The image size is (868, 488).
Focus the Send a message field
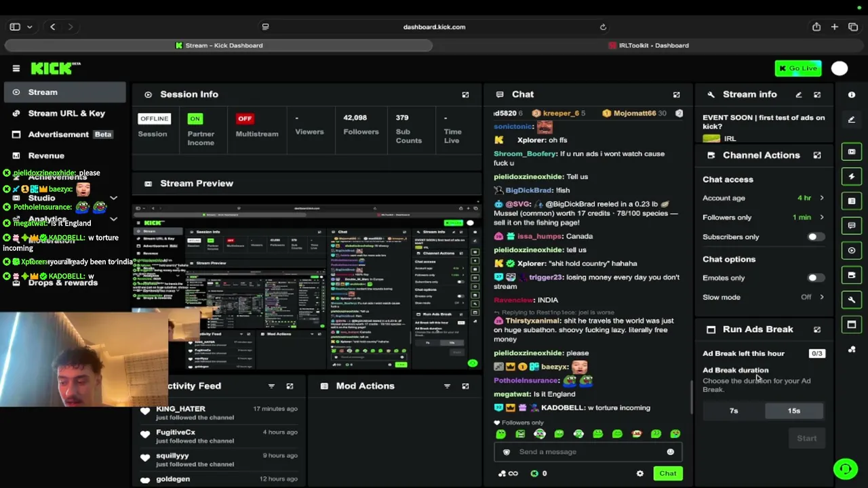pyautogui.click(x=587, y=452)
